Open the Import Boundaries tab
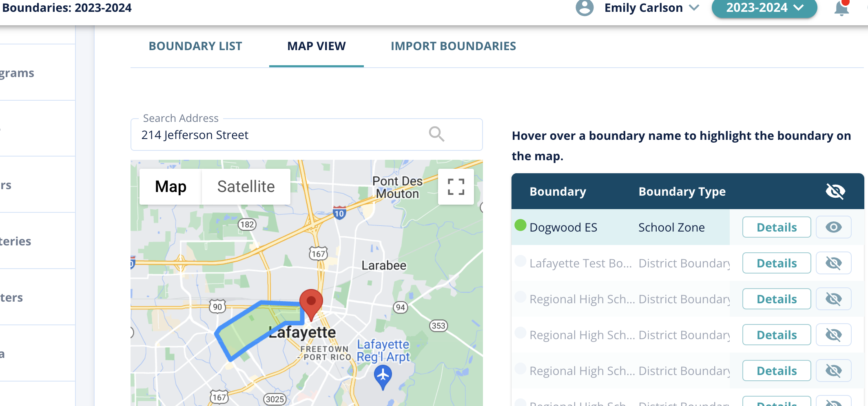Screen dimensions: 868x406 tap(453, 46)
